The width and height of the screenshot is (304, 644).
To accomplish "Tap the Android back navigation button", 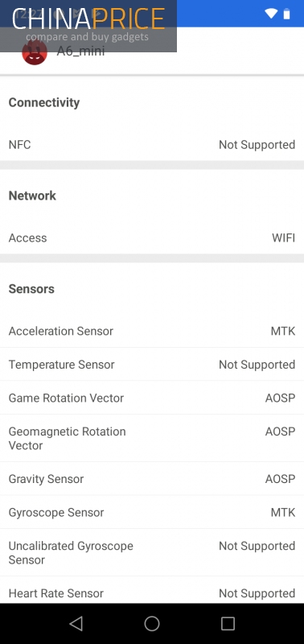I will click(x=76, y=623).
